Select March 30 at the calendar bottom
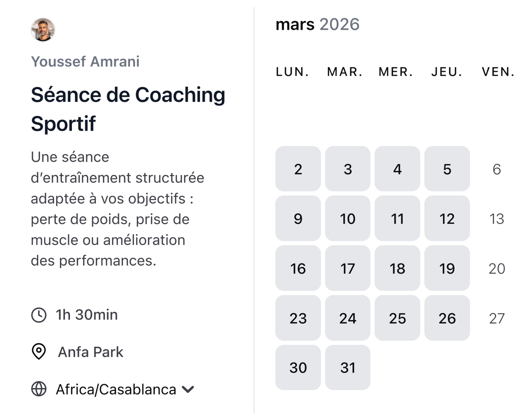Image resolution: width=517 pixels, height=420 pixels. [x=298, y=368]
